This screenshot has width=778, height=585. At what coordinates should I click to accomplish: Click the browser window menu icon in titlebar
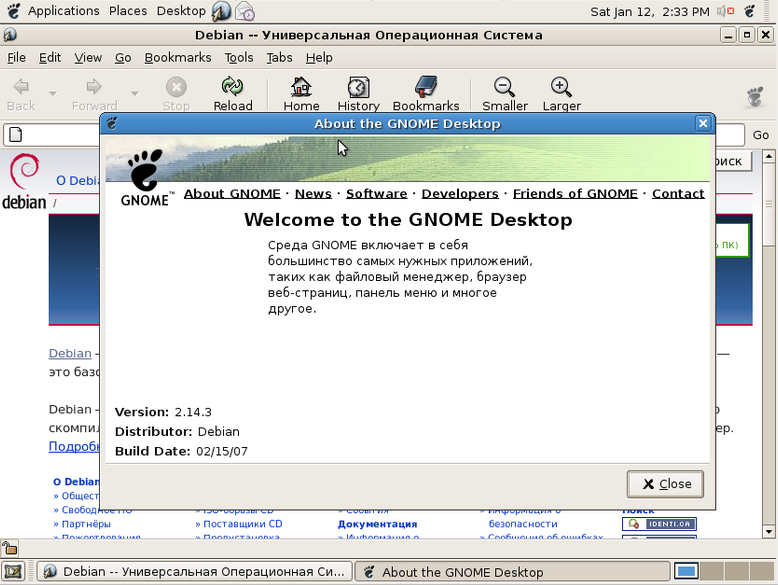[x=10, y=35]
